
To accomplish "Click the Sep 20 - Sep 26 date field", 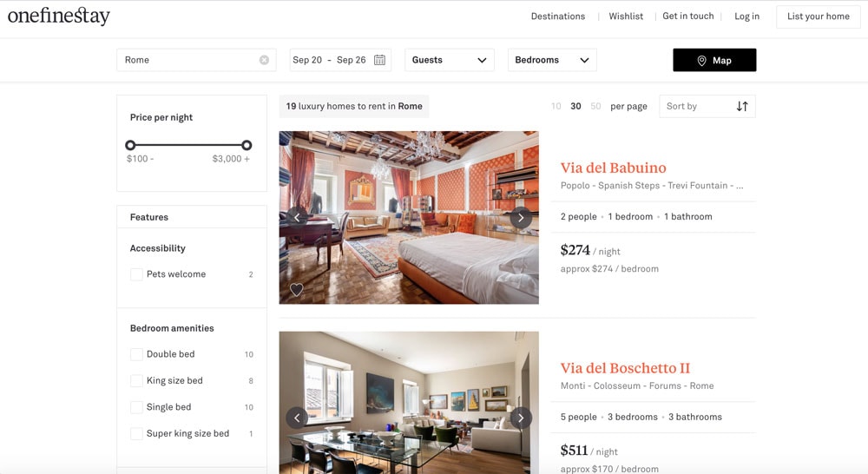I will (340, 60).
